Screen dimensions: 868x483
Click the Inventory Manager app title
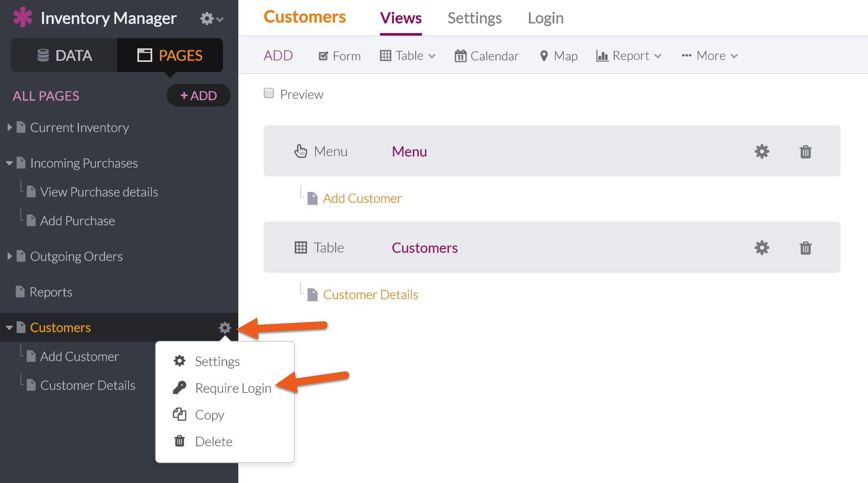tap(109, 18)
